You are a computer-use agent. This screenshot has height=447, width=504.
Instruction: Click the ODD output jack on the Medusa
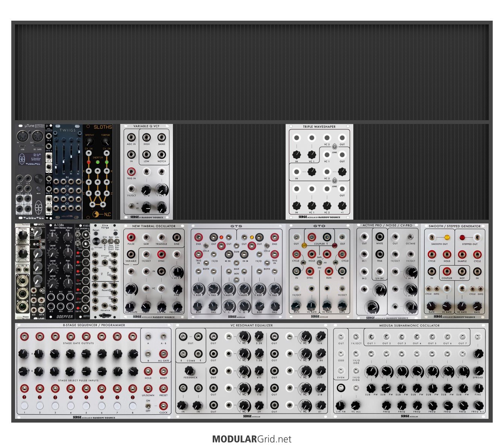pyautogui.click(x=341, y=354)
